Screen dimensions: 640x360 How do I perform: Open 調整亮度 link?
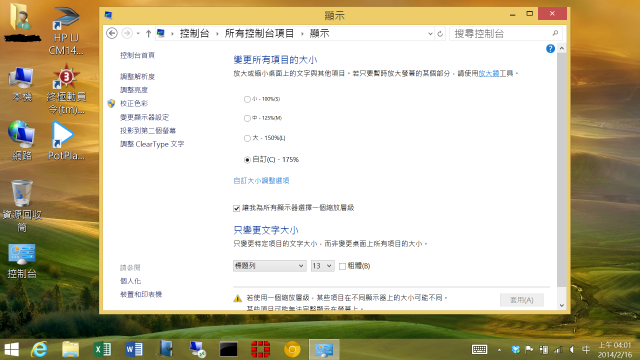pyautogui.click(x=134, y=90)
